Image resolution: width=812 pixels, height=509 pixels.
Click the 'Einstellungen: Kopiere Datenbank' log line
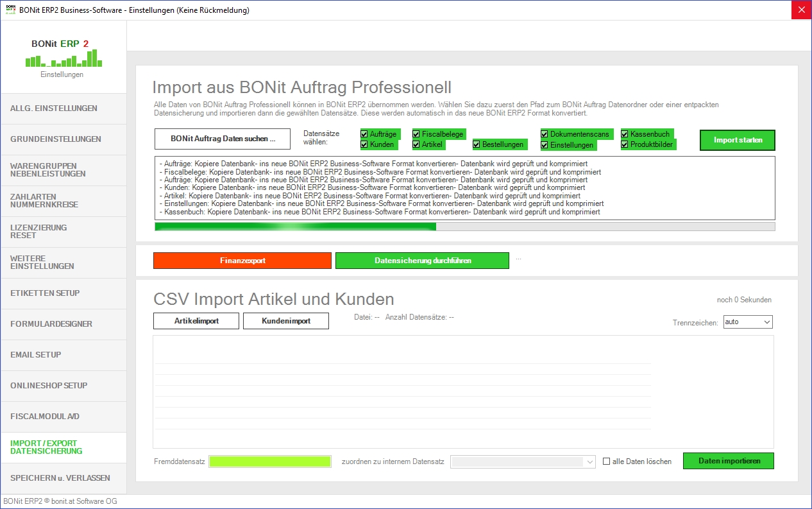(x=381, y=204)
